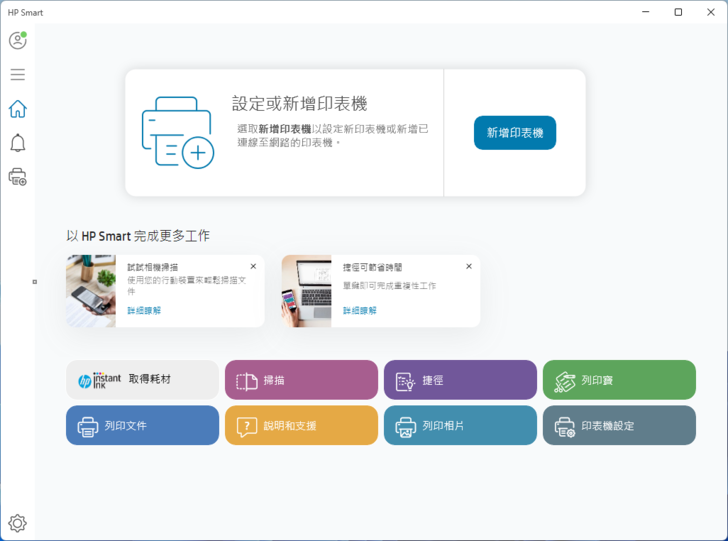Click the 新增印表機 button

tap(515, 133)
